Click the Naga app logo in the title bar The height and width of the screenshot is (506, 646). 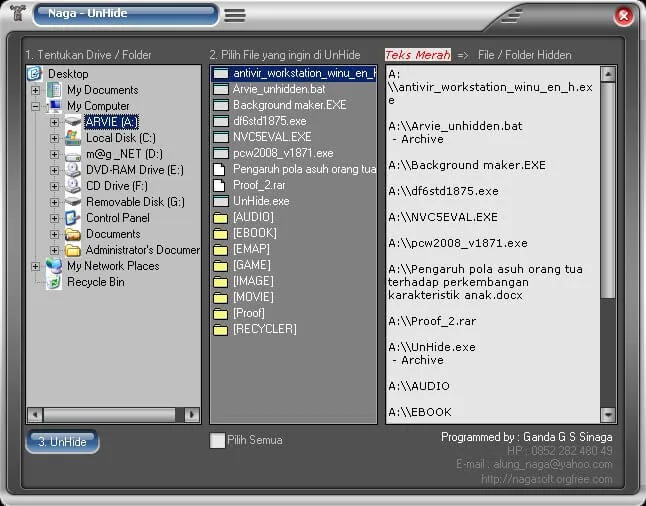[17, 13]
